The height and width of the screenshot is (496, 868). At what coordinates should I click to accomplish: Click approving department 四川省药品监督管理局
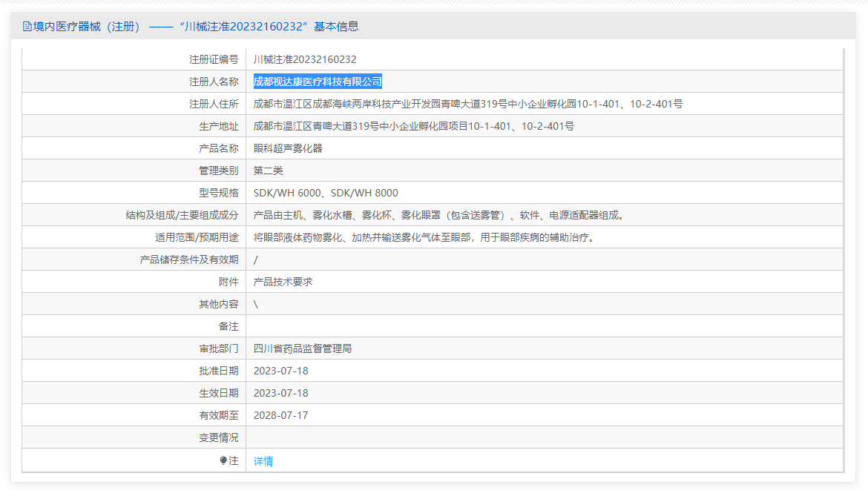point(303,348)
